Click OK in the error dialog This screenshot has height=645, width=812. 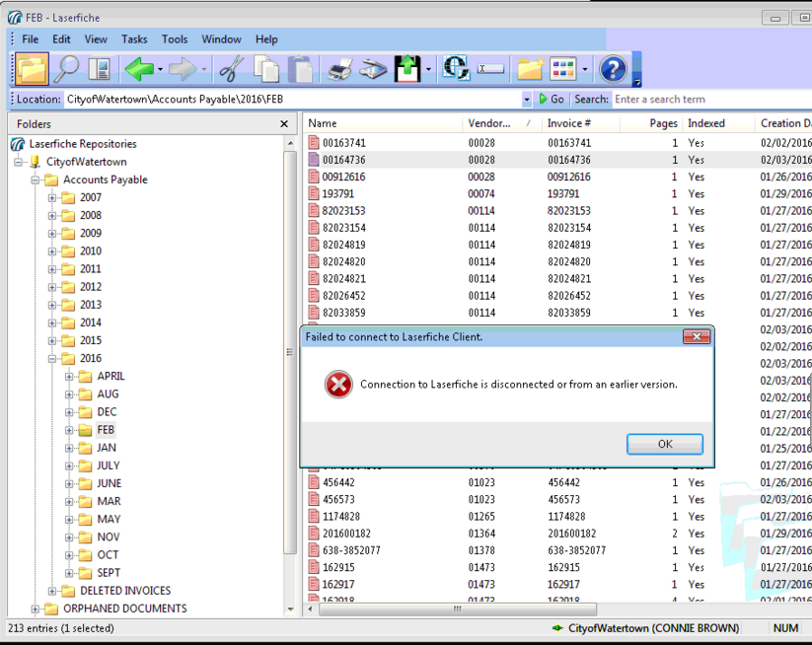(x=665, y=444)
